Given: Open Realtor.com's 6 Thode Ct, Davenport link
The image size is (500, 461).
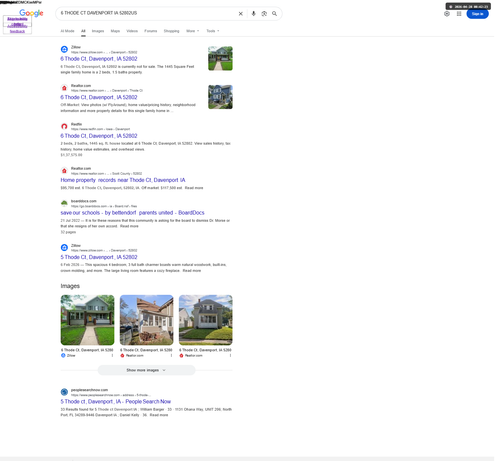Looking at the screenshot, I should pyautogui.click(x=99, y=97).
